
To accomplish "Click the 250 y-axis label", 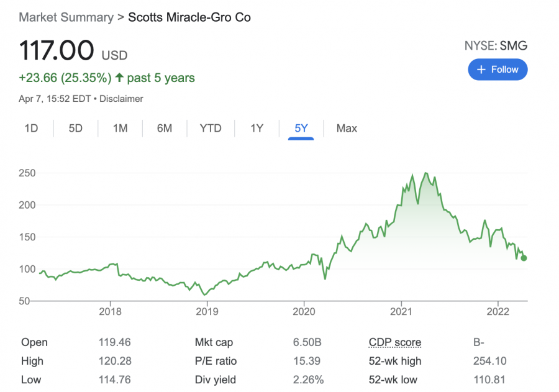I will click(27, 173).
